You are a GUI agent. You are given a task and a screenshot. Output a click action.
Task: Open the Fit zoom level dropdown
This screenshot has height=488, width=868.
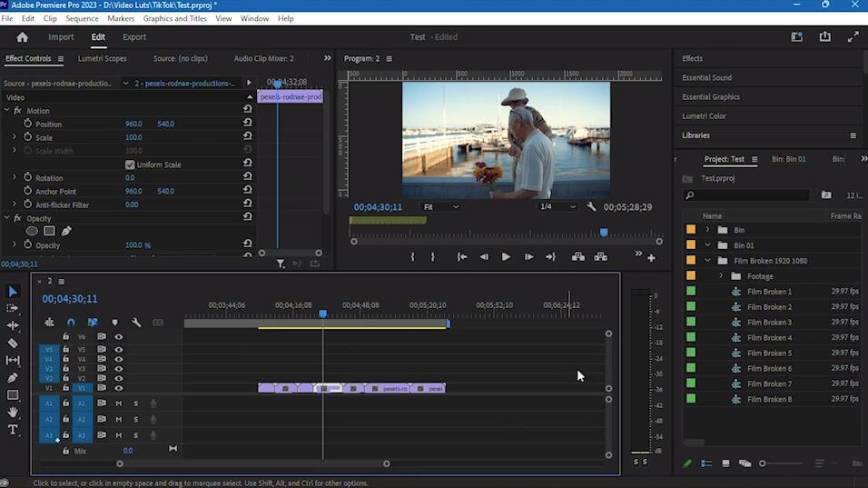tap(441, 206)
